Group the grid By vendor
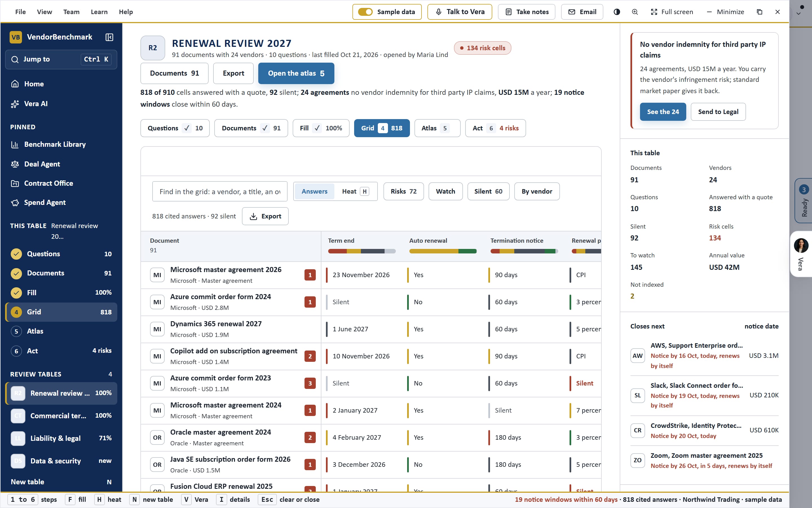This screenshot has width=812, height=508. pyautogui.click(x=537, y=192)
